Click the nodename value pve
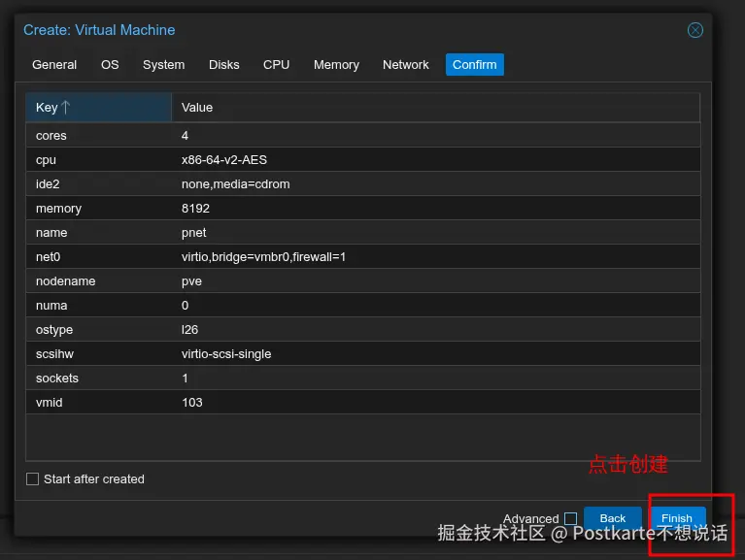 click(x=191, y=281)
